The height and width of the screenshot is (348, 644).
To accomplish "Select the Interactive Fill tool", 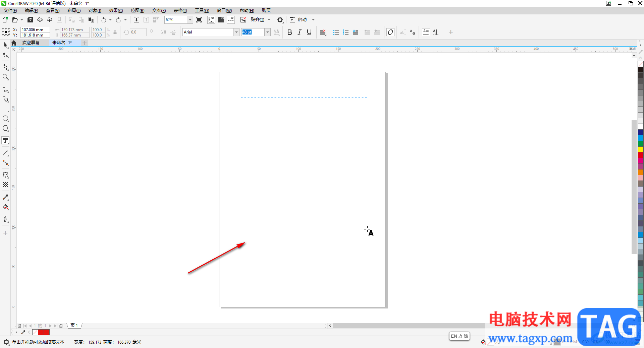I will (x=5, y=207).
